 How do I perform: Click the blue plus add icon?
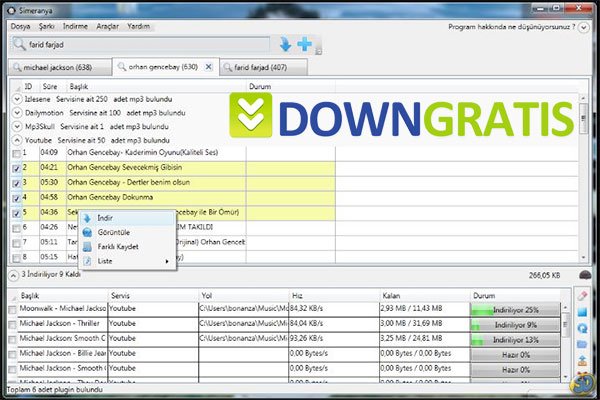[305, 44]
